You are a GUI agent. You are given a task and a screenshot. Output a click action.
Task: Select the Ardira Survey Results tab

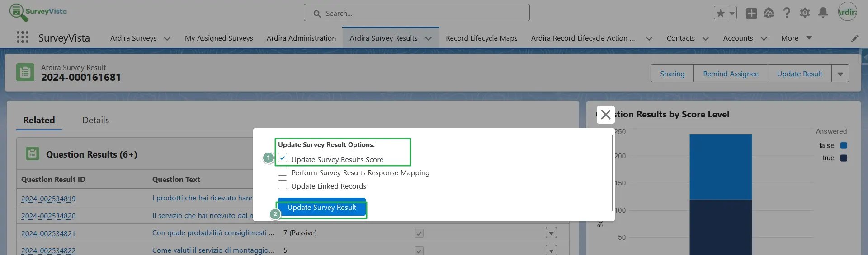[383, 38]
